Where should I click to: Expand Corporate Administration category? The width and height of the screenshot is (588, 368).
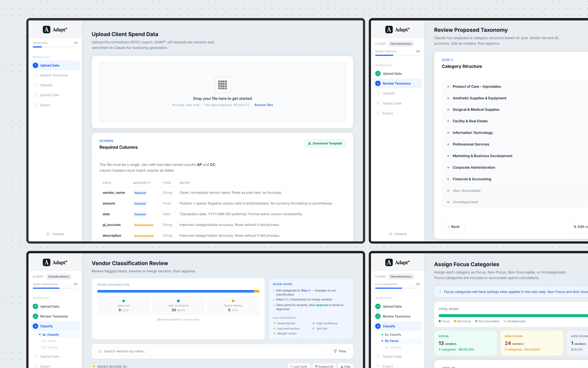448,167
